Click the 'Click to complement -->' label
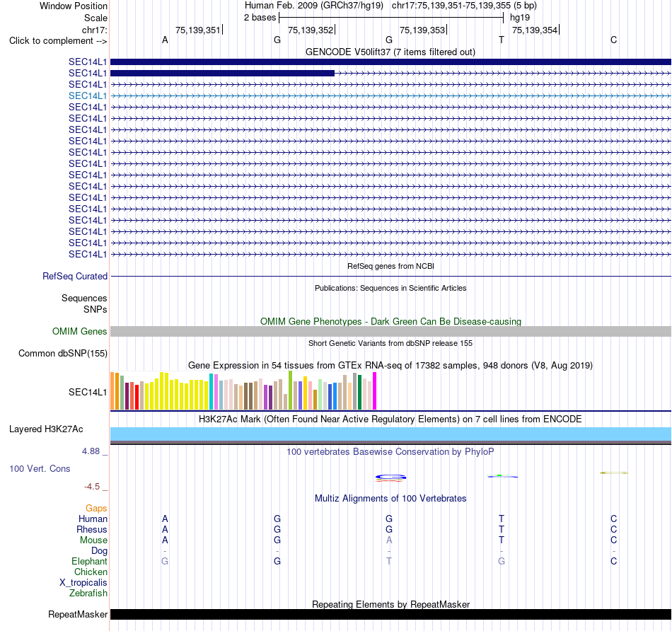The width and height of the screenshot is (672, 631). (x=58, y=41)
